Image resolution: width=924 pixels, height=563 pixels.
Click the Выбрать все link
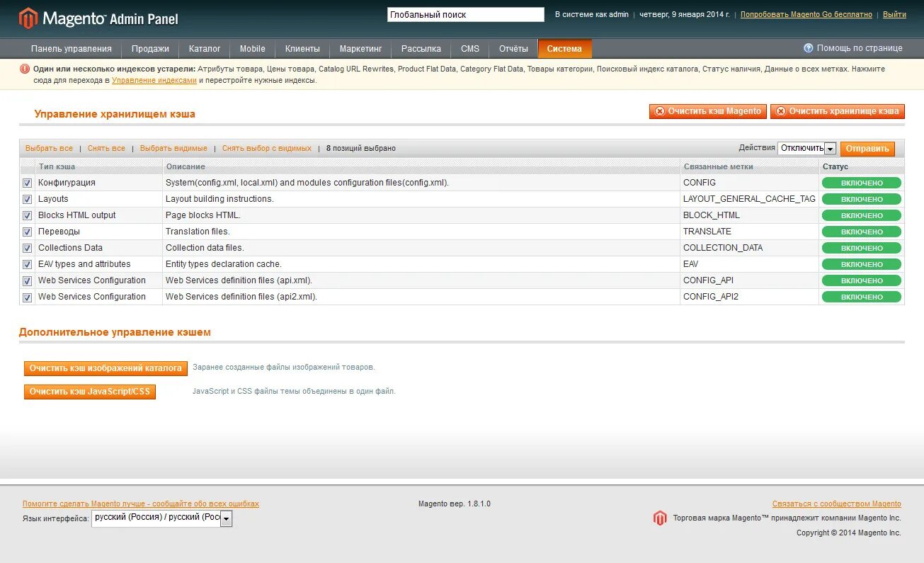(49, 149)
